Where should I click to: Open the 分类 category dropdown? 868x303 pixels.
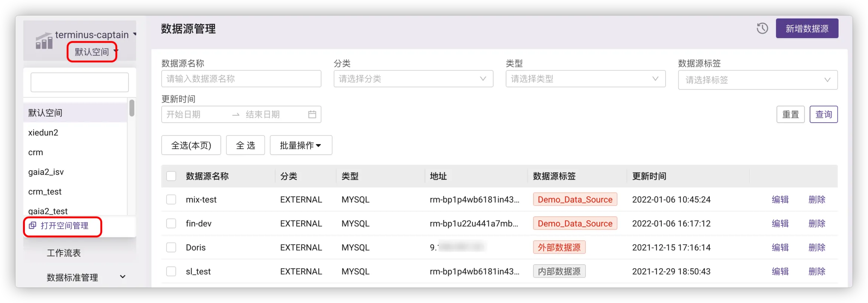click(413, 79)
